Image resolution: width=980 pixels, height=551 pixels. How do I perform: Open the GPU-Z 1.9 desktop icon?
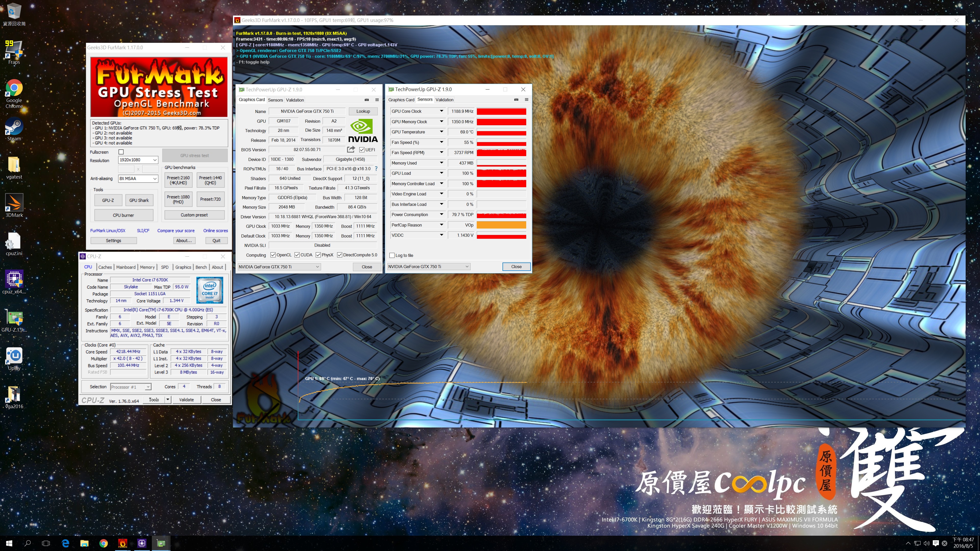pos(14,321)
